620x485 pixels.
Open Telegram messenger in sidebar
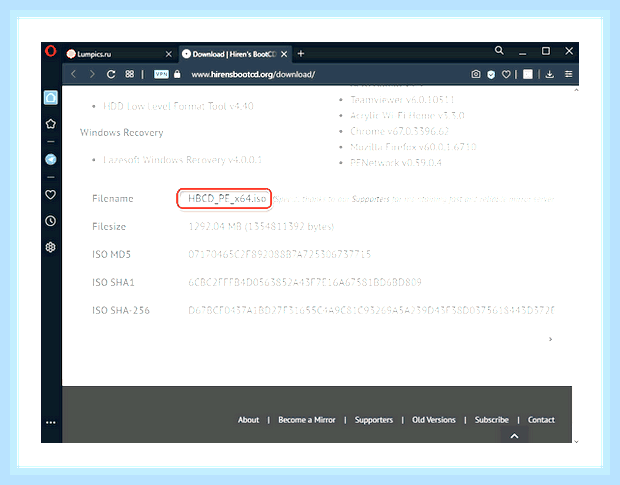(x=51, y=159)
